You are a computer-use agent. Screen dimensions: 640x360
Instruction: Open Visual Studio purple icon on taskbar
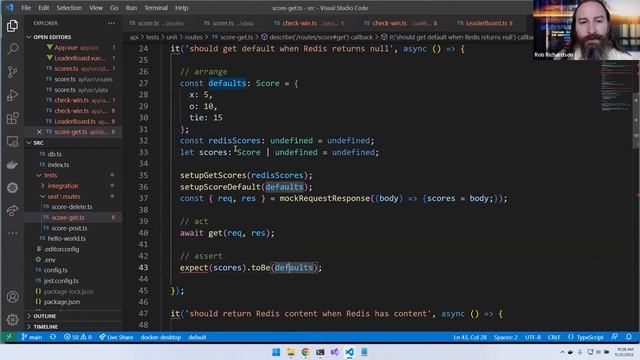pyautogui.click(x=335, y=352)
